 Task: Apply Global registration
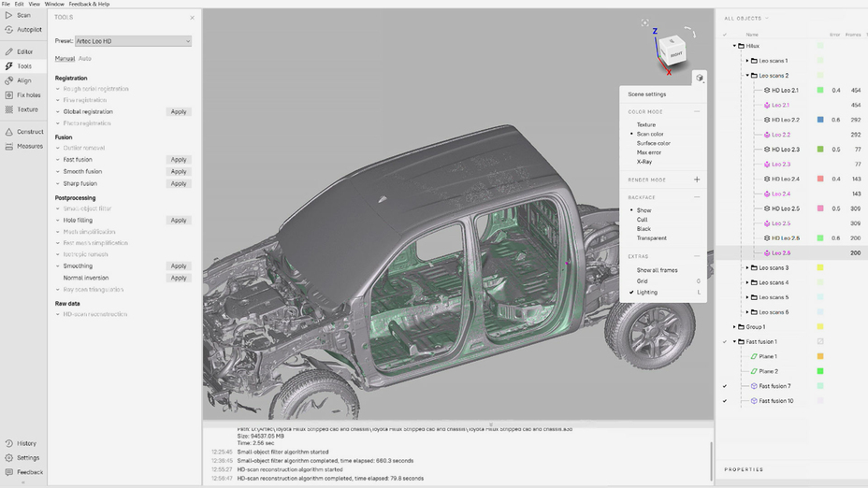pos(178,111)
